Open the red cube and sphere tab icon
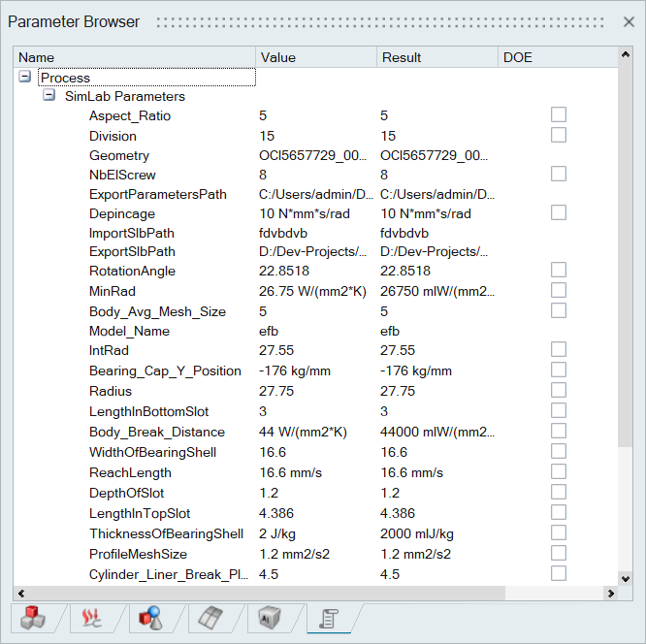The height and width of the screenshot is (644, 646). click(148, 619)
